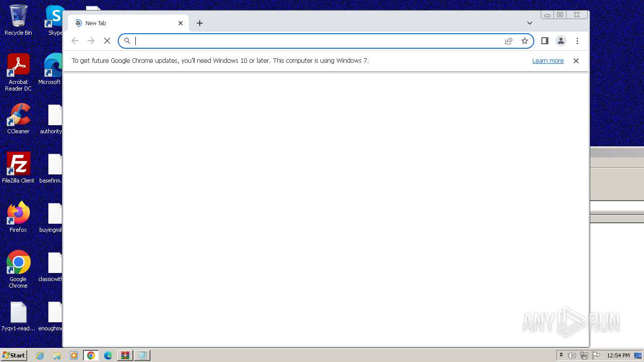644x362 pixels.
Task: Switch to Chrome taskbar button
Action: click(91, 355)
